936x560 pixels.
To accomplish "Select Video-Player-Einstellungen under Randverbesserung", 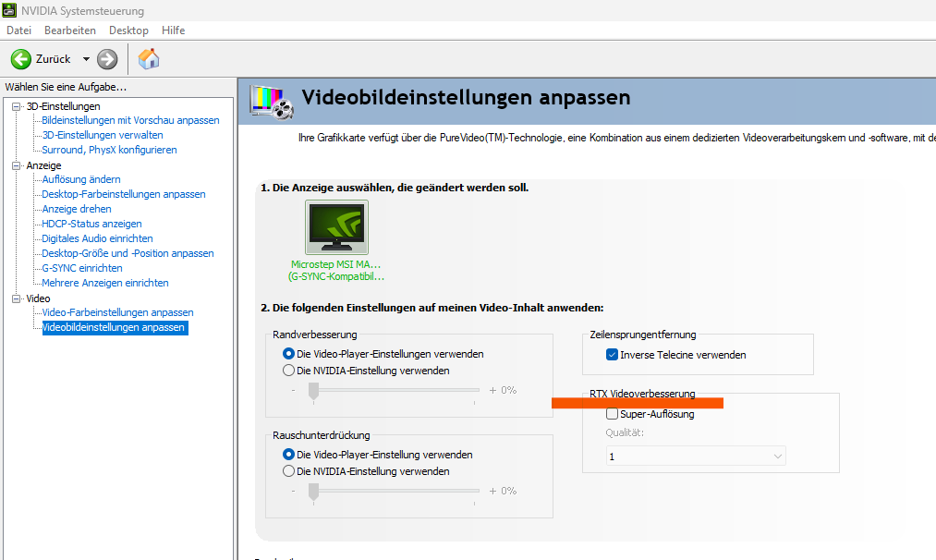I will coord(288,354).
